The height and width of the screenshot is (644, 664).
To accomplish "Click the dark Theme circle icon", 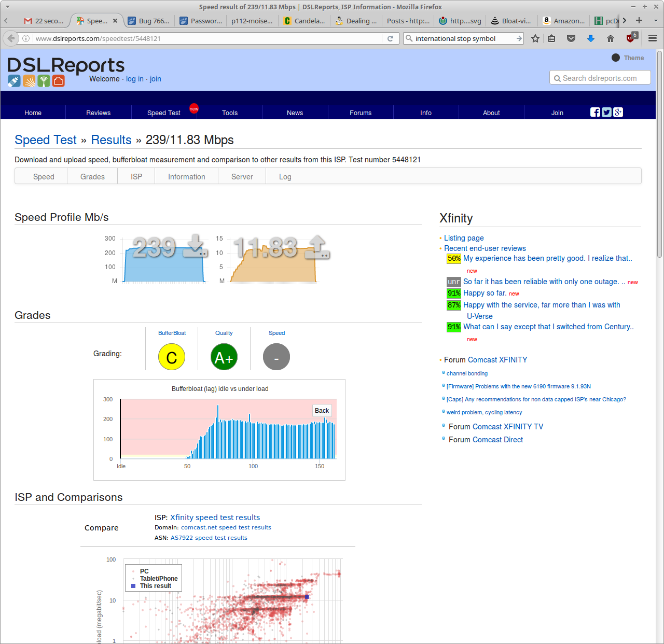I will coord(616,58).
